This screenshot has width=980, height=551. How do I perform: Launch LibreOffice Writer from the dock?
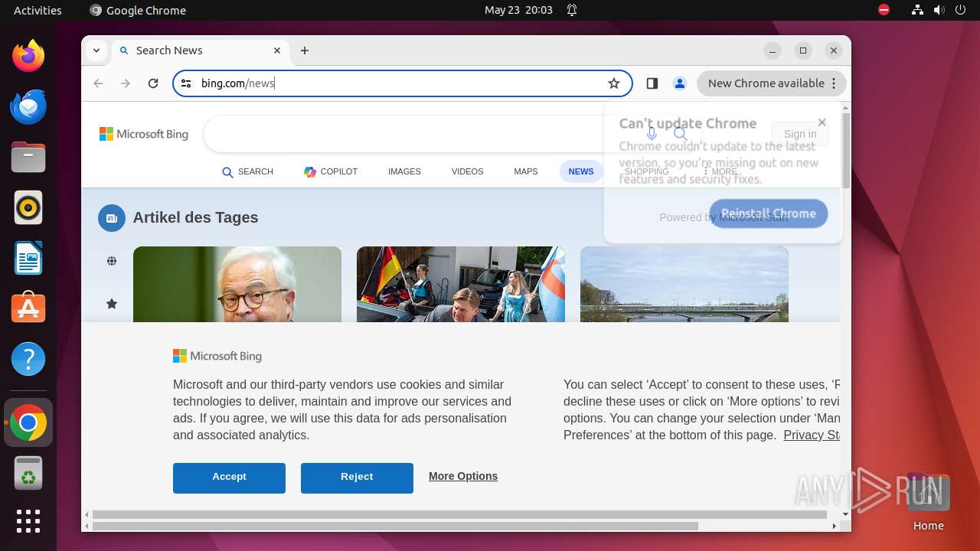28,258
